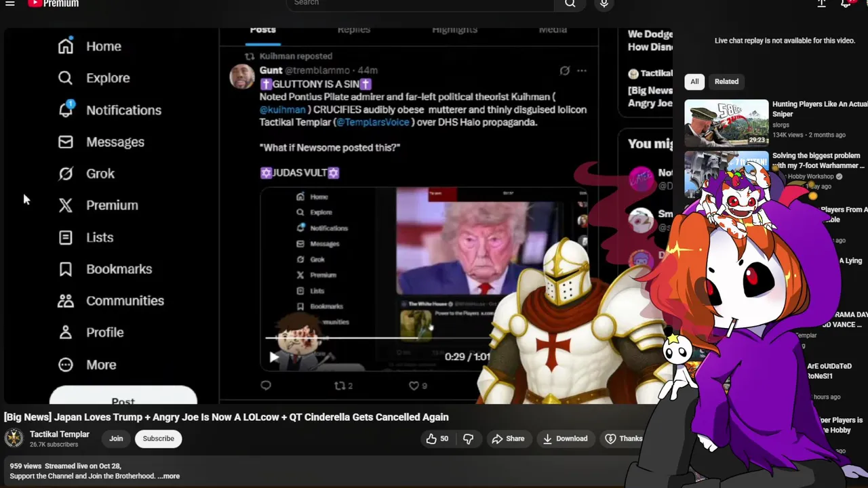Click the search magnifier button
This screenshot has width=868, height=488.
570,3
